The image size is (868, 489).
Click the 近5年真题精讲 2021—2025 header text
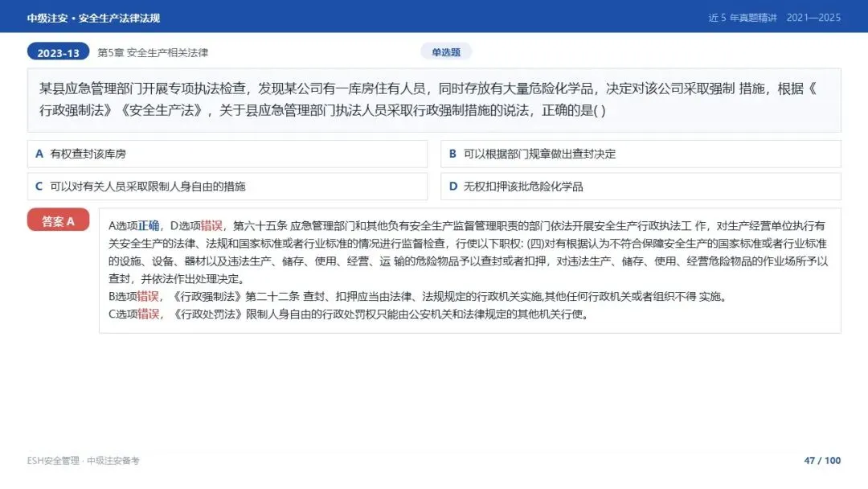[774, 18]
